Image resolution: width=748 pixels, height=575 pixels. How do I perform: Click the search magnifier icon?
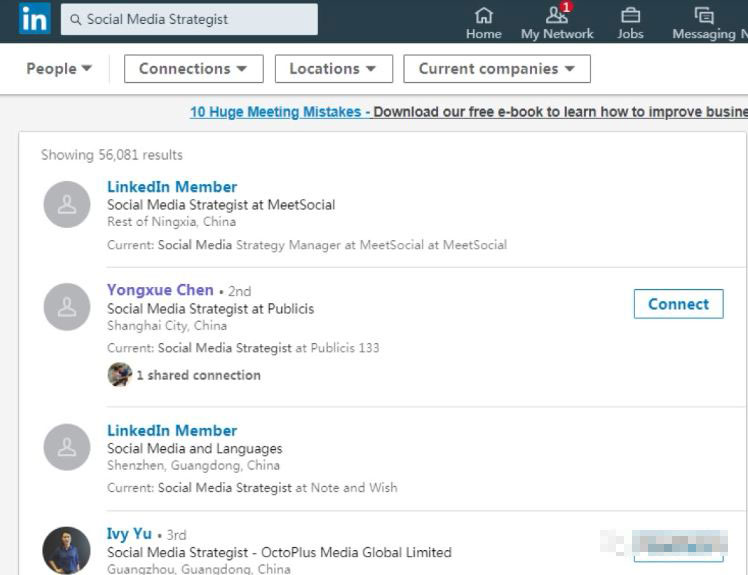[x=75, y=20]
